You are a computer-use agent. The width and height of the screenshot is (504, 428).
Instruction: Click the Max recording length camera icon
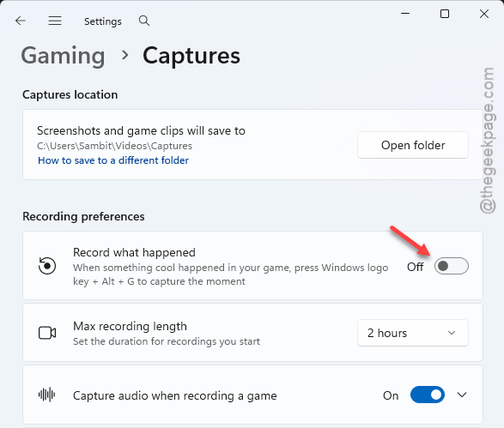click(x=47, y=333)
